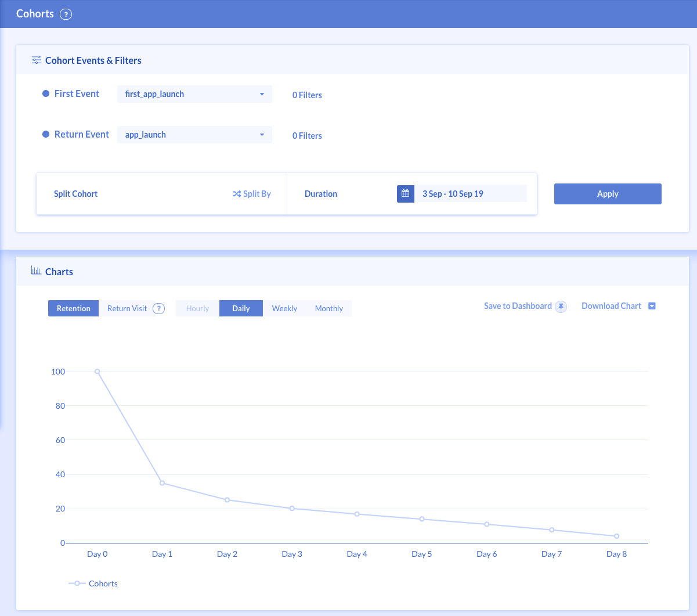Screen dimensions: 697x616
Task: Click the Charts bar chart icon
Action: pos(35,271)
